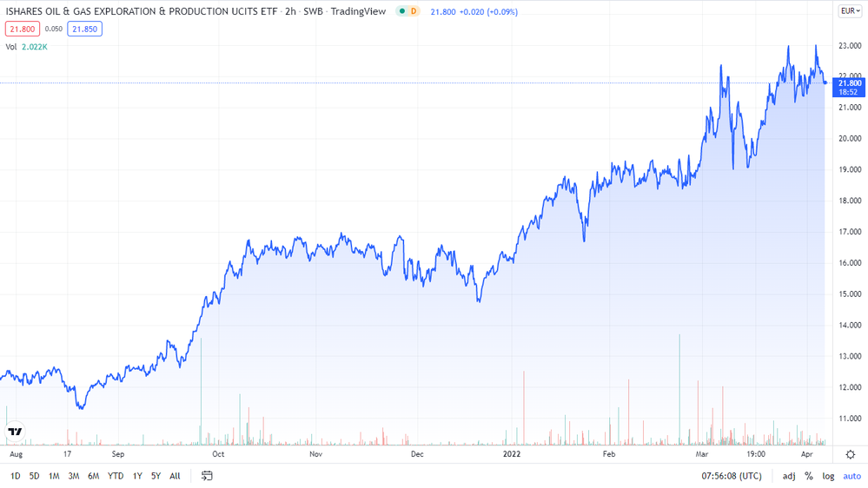This screenshot has height=488, width=868.
Task: Open chart settings gear icon
Action: pyautogui.click(x=851, y=454)
